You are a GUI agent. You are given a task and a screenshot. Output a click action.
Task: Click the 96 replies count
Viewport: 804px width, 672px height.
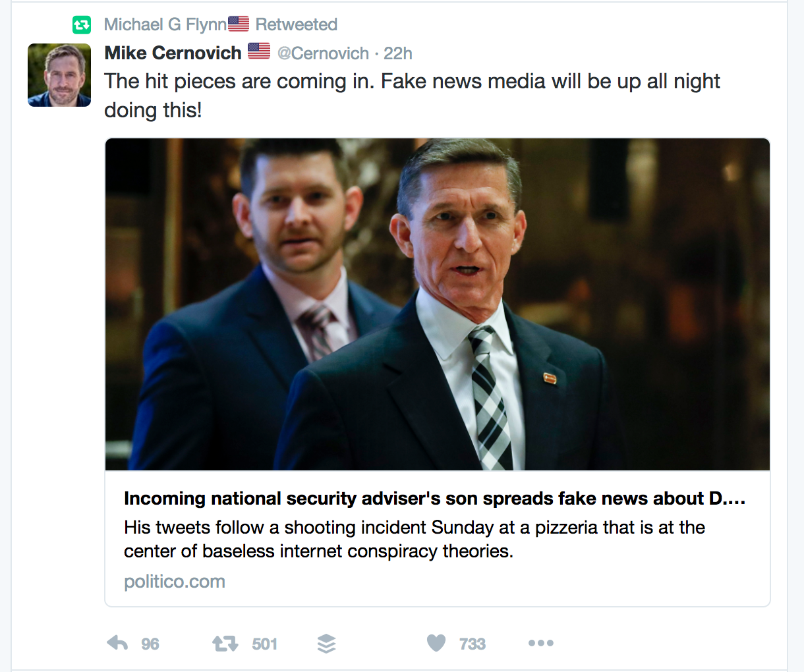(x=150, y=644)
